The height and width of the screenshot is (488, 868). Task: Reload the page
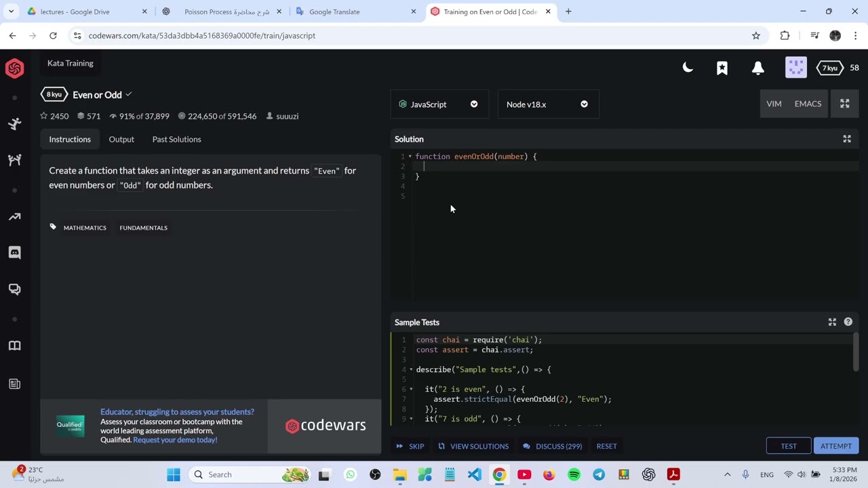(x=53, y=35)
